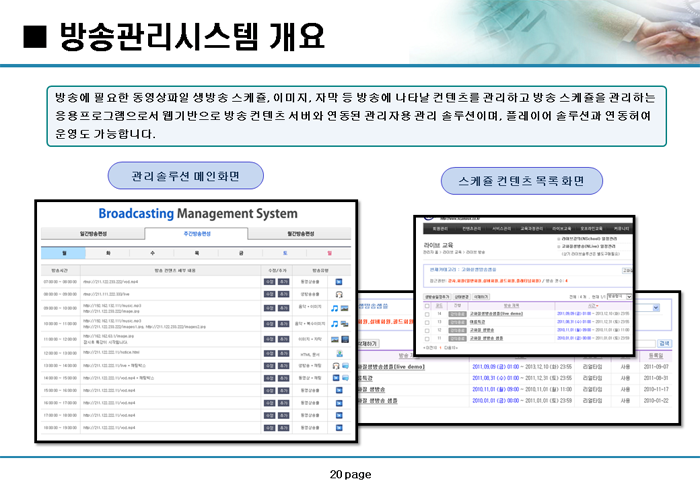The image size is (700, 485).
Task: Select the red 일 (Sunday) day tab
Action: (x=329, y=253)
